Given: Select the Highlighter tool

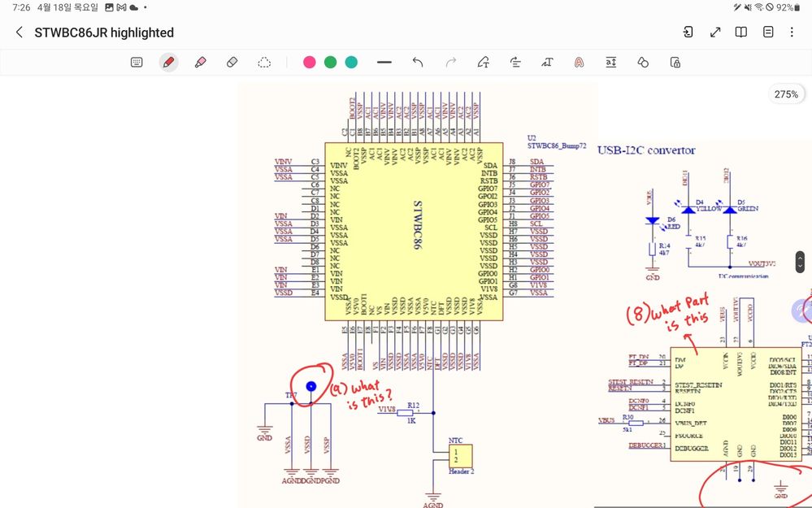Looking at the screenshot, I should [201, 62].
